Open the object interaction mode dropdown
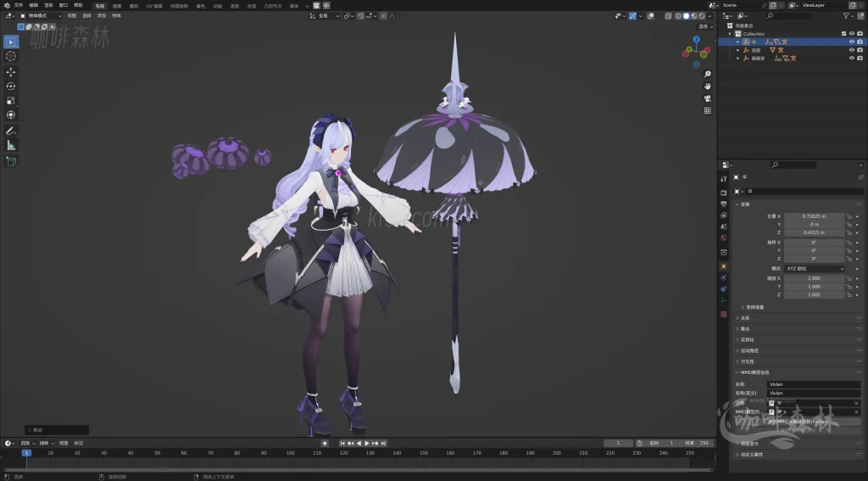The height and width of the screenshot is (481, 868). click(x=41, y=16)
